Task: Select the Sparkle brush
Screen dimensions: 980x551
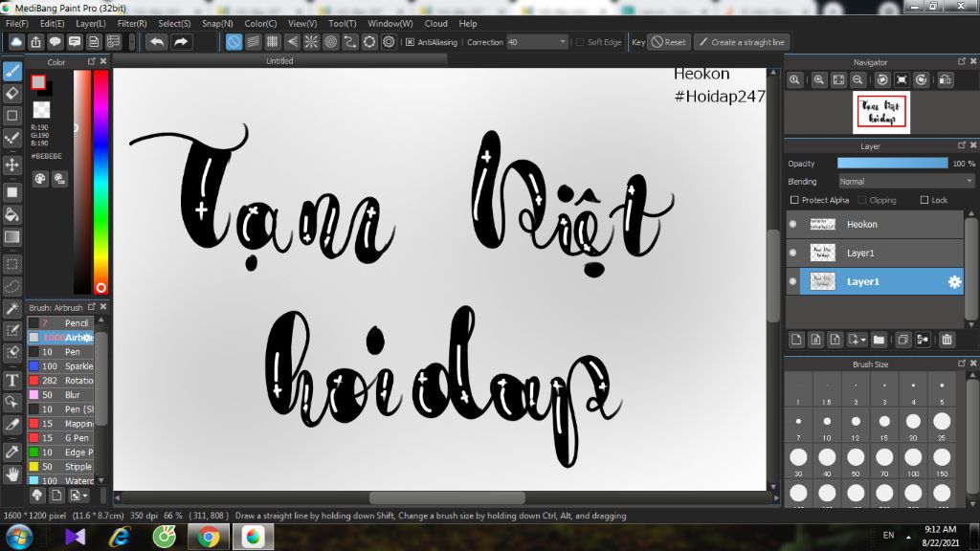Action: click(x=60, y=366)
